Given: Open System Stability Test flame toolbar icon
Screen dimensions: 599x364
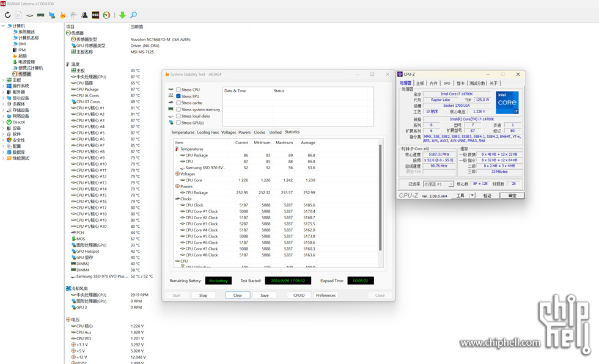Looking at the screenshot, I should [x=62, y=15].
